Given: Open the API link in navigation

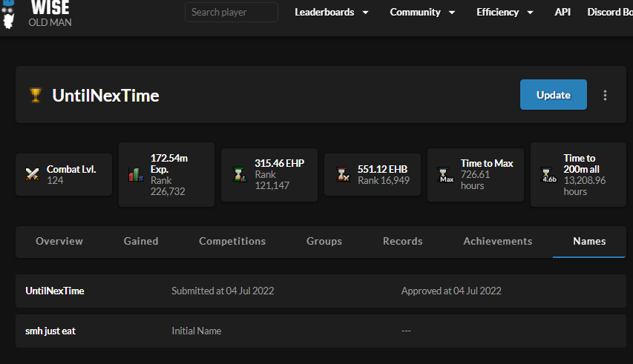Looking at the screenshot, I should [x=563, y=12].
